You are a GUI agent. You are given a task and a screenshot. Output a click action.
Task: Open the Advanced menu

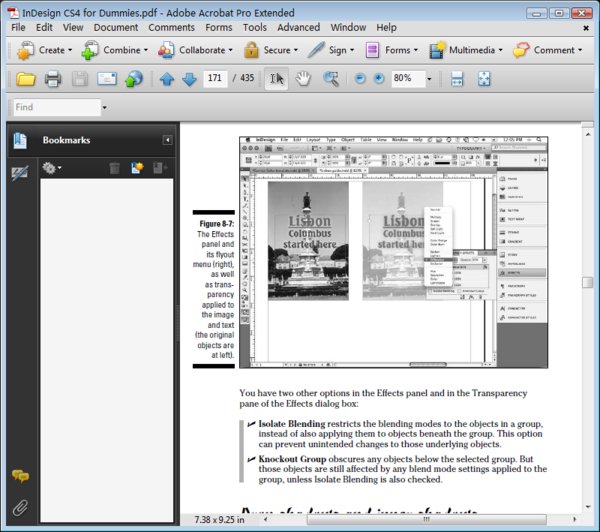298,27
